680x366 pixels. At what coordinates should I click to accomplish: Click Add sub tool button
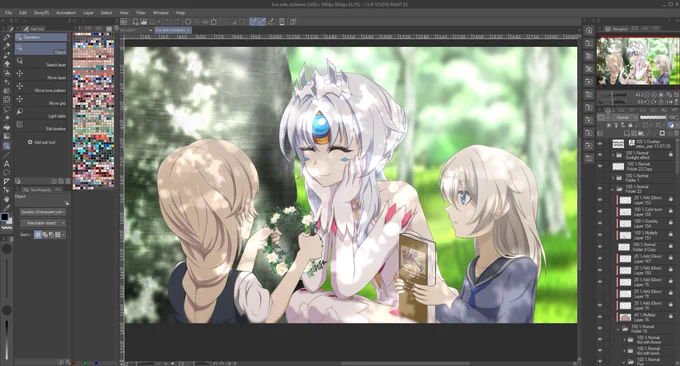tap(42, 142)
